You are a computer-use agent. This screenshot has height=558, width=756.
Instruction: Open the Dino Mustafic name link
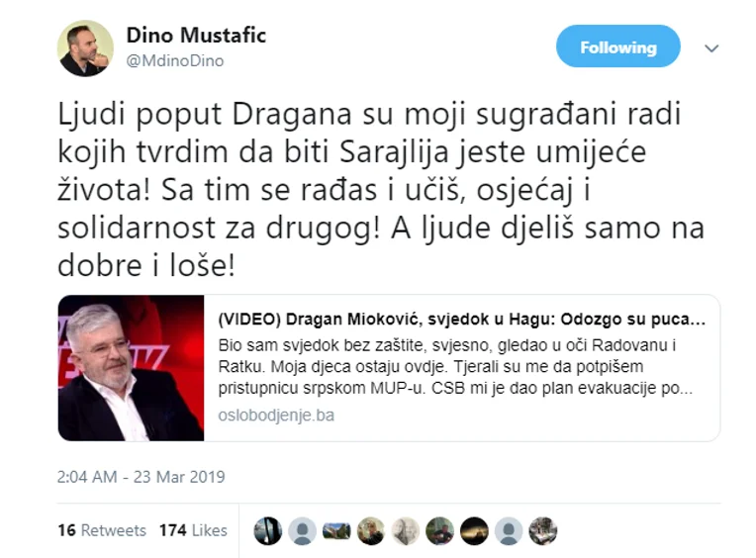pos(196,36)
